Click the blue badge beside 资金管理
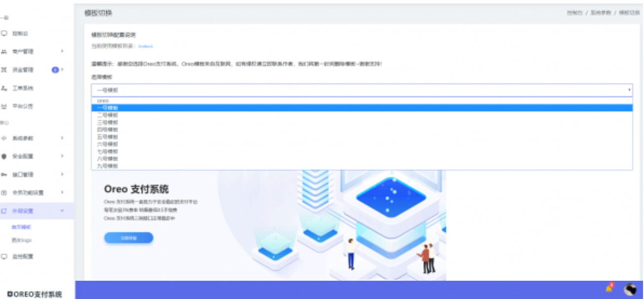 pos(55,70)
